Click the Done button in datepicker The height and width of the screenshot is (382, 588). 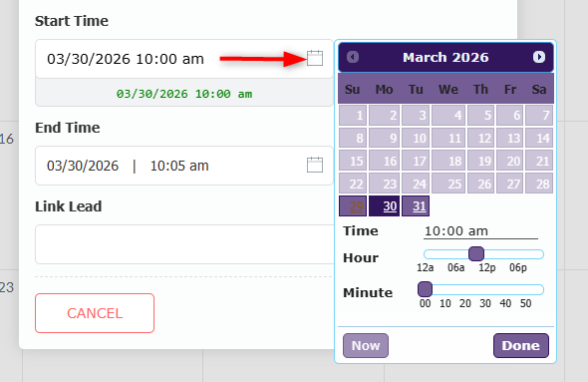pos(521,346)
